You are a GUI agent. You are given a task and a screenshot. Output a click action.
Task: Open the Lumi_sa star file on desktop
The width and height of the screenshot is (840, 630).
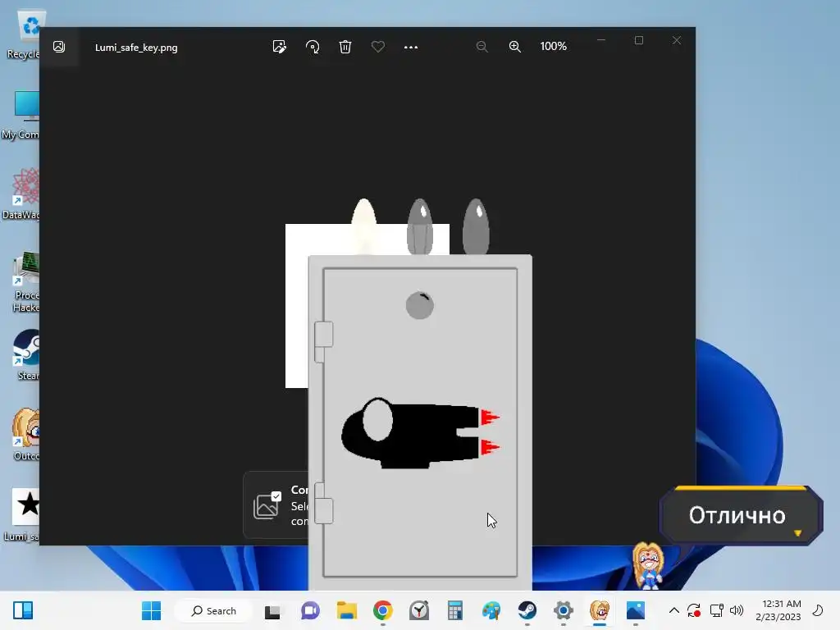point(24,514)
